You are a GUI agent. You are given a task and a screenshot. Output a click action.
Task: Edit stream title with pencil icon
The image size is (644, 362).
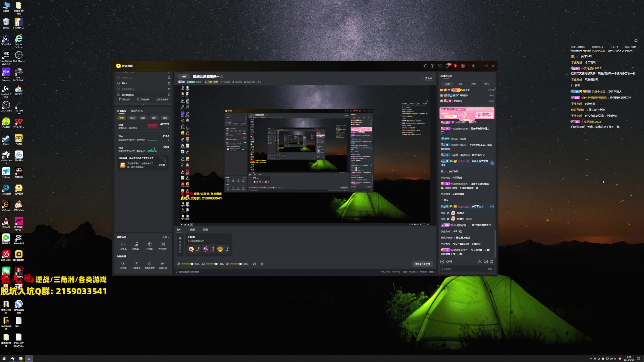click(222, 77)
